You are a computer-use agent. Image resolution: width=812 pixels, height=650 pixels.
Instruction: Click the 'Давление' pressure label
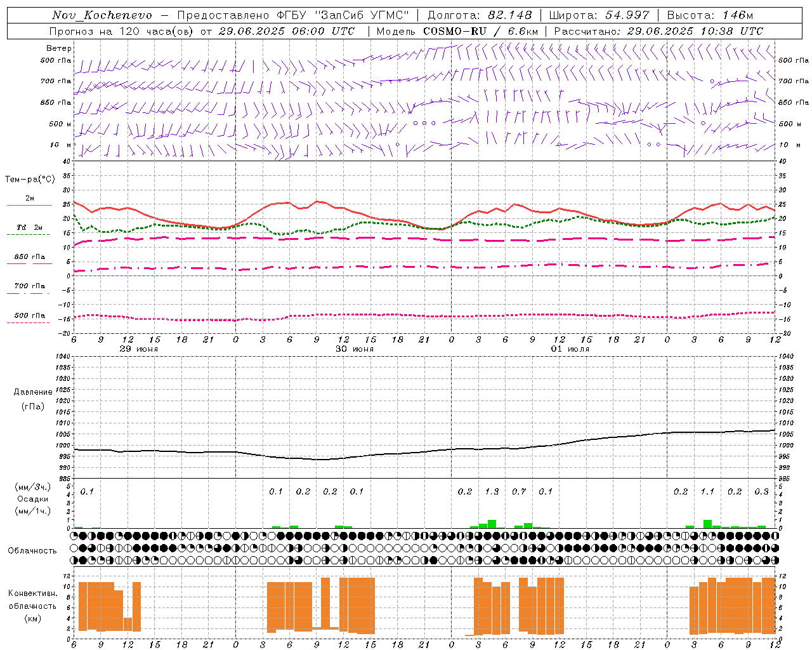33,392
